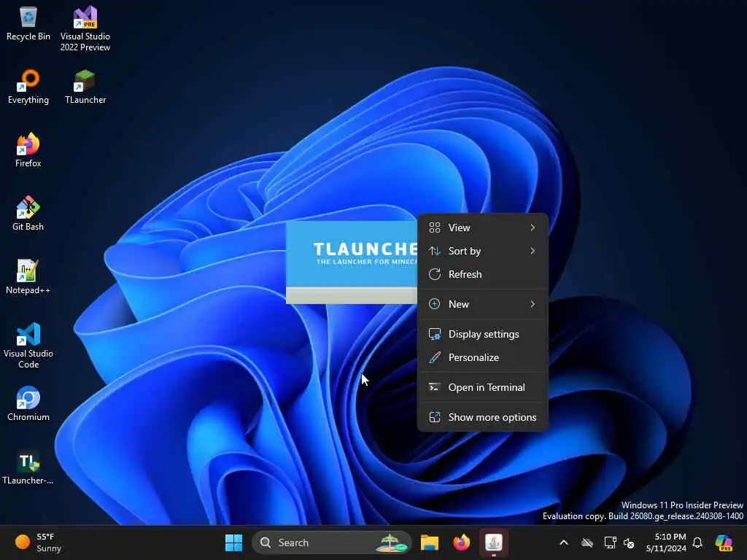The image size is (747, 560).
Task: Open the View submenu
Action: (x=483, y=227)
